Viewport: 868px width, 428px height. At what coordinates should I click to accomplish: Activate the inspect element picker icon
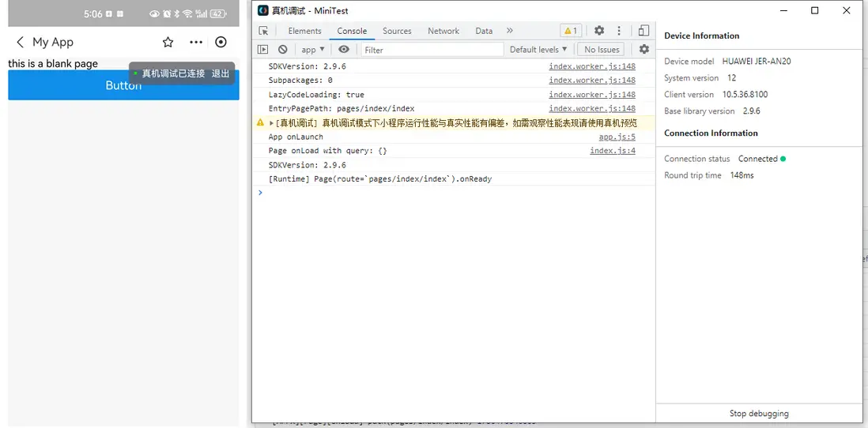coord(263,31)
